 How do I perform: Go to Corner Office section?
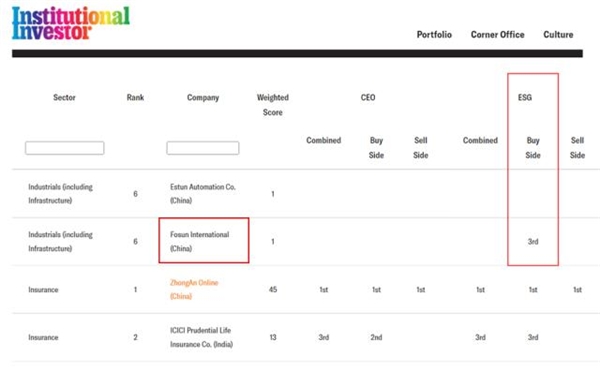tap(497, 34)
